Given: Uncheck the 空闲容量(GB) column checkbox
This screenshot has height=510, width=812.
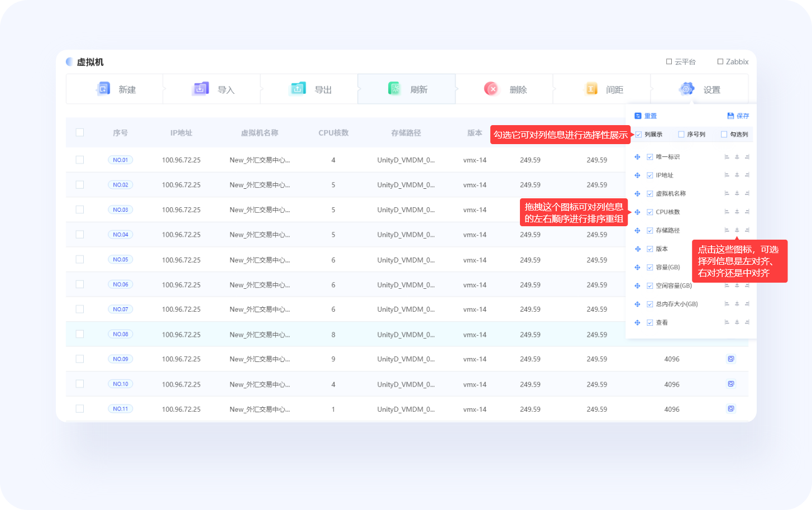Looking at the screenshot, I should pos(649,286).
